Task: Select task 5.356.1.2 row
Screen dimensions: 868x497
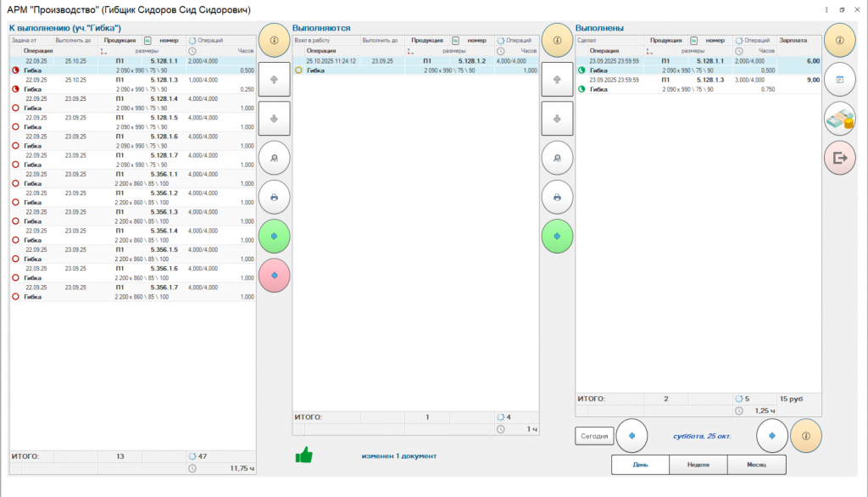Action: (133, 198)
